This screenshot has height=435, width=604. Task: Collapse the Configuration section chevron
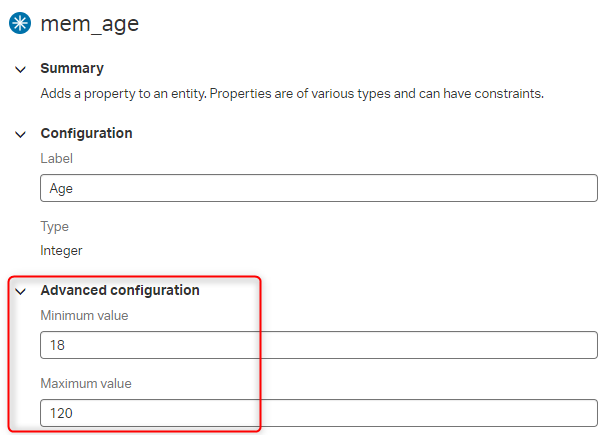click(x=20, y=134)
